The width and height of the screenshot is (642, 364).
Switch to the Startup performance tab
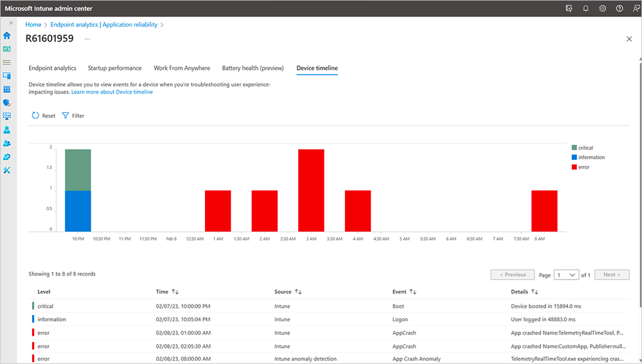(115, 68)
